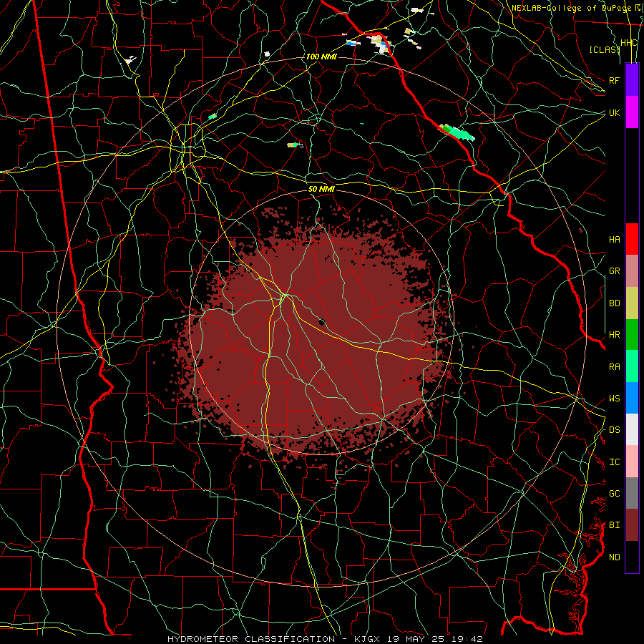Select the BD yellow legend swatch
The width and height of the screenshot is (644, 644).
pos(632,303)
